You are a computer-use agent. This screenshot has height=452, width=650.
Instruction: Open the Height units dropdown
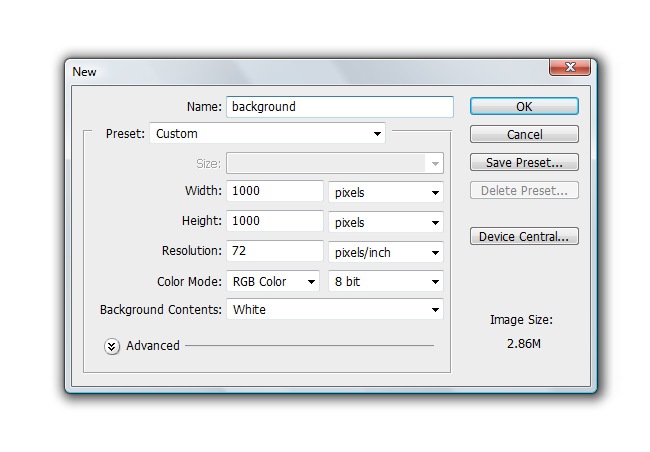click(386, 222)
